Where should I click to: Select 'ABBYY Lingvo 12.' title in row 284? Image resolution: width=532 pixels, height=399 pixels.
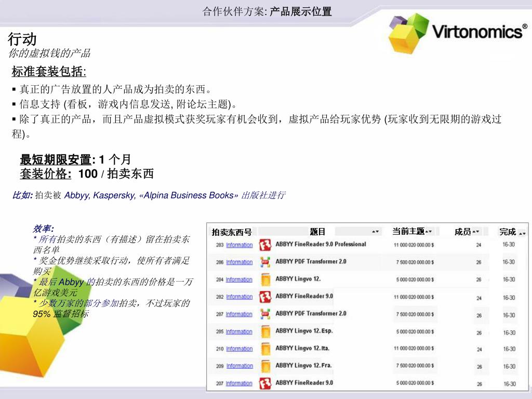tap(298, 279)
